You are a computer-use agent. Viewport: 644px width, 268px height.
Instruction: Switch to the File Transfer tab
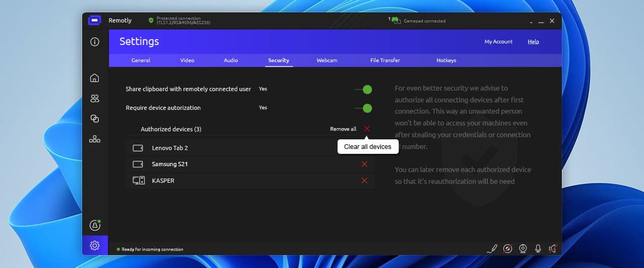click(385, 61)
